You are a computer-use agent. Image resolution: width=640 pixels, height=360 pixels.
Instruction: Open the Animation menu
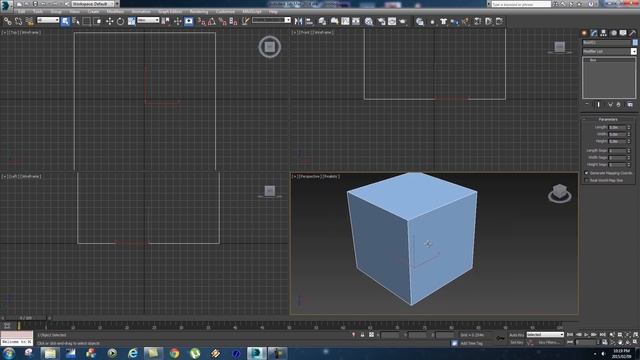point(141,11)
